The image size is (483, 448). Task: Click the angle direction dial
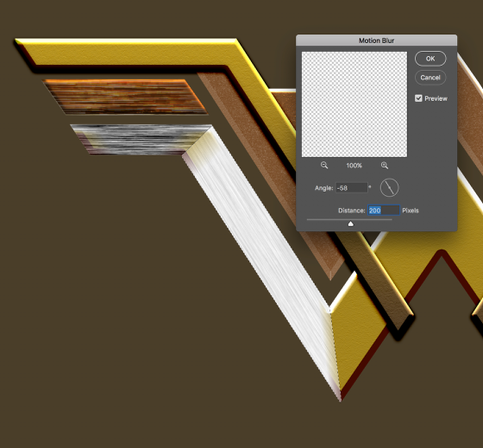click(389, 187)
